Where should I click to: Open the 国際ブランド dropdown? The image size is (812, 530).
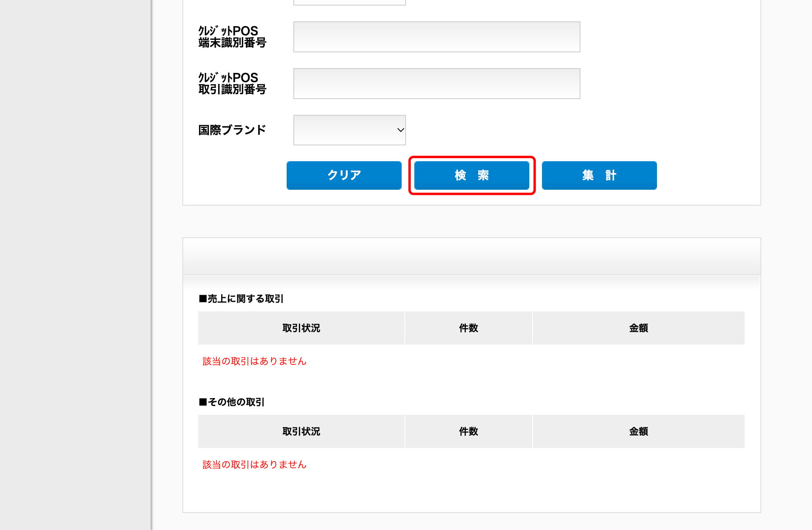tap(350, 130)
